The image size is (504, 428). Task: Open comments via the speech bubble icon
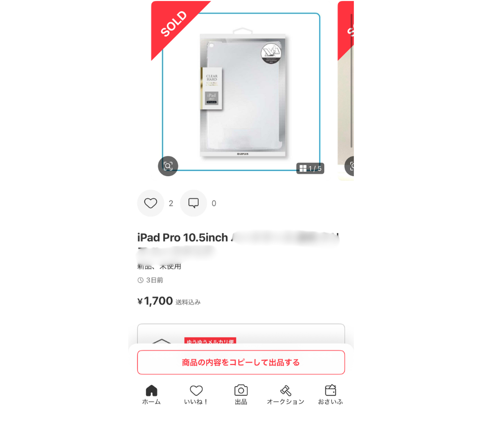(193, 203)
